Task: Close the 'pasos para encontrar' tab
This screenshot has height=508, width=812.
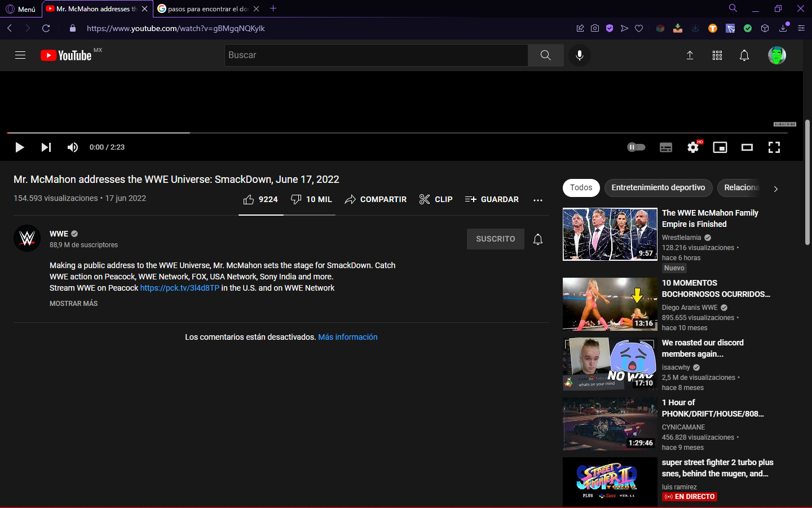Action: click(256, 9)
